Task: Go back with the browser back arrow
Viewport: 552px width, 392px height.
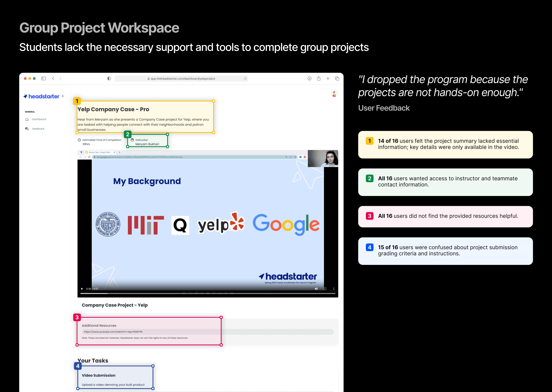Action: (x=53, y=78)
